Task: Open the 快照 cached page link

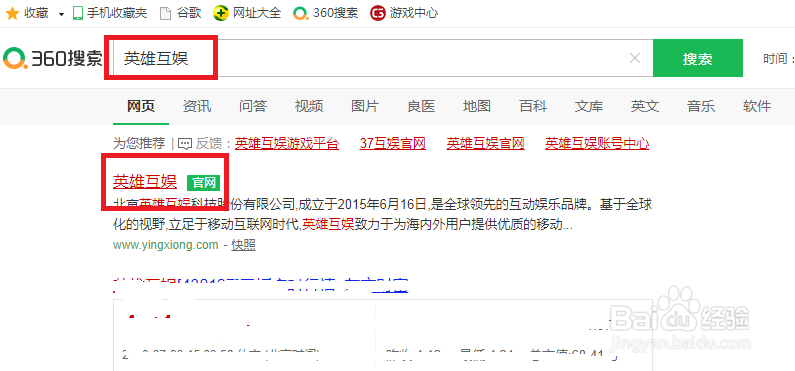Action: pyautogui.click(x=243, y=245)
